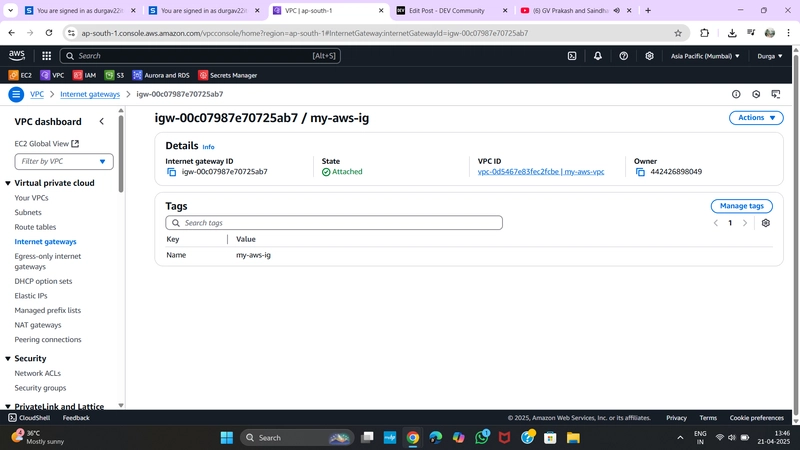This screenshot has width=800, height=450.
Task: Copy the Owner account number
Action: click(x=640, y=172)
